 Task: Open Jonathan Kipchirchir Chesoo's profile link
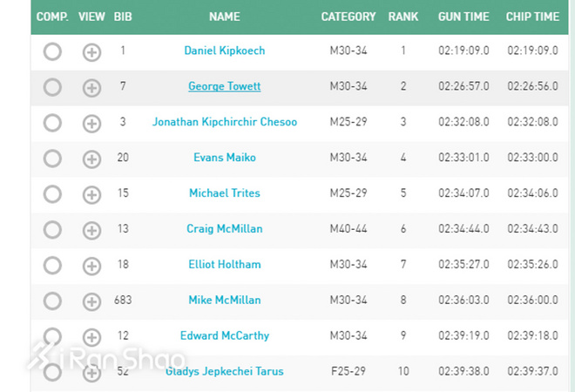225,122
